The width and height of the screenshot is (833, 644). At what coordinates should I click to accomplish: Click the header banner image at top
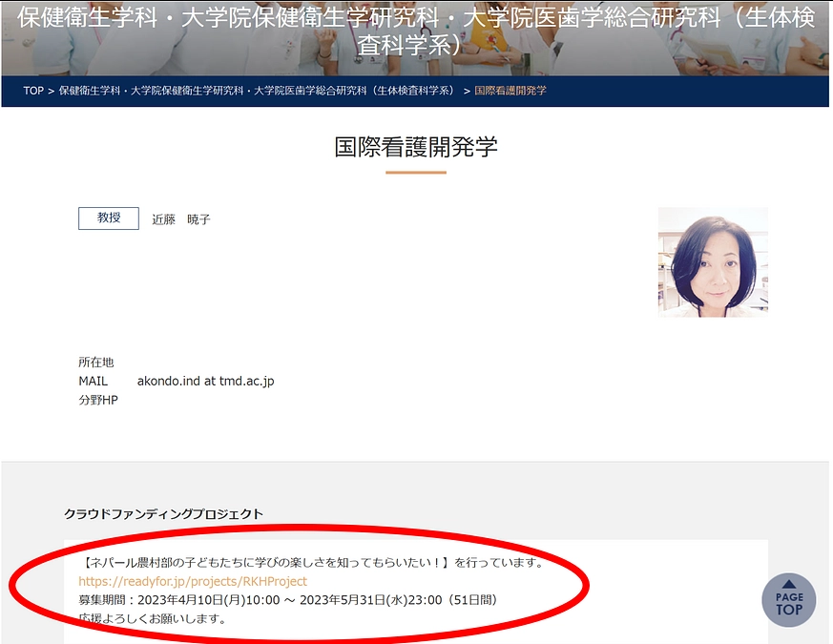pos(416,38)
